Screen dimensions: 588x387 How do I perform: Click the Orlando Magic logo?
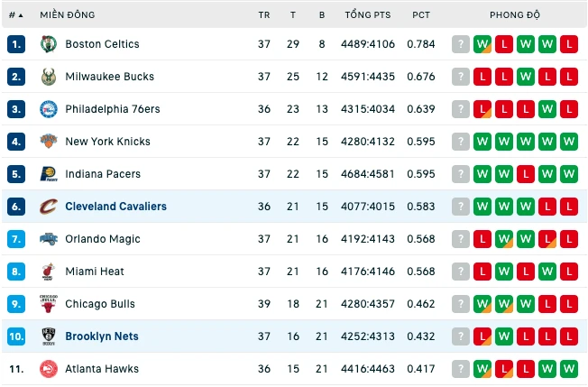tap(49, 239)
